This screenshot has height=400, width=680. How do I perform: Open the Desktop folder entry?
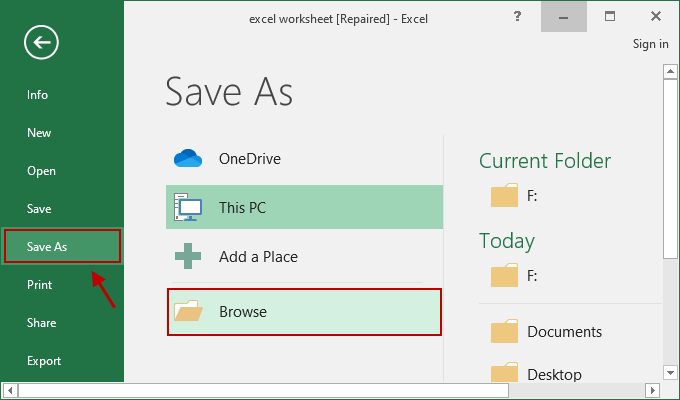point(554,374)
